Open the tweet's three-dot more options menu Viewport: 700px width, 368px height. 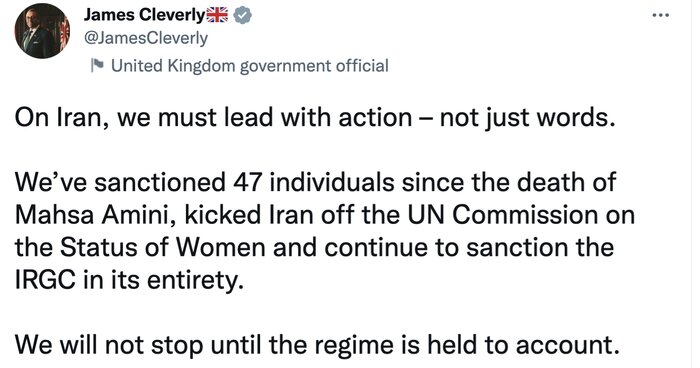[x=660, y=15]
